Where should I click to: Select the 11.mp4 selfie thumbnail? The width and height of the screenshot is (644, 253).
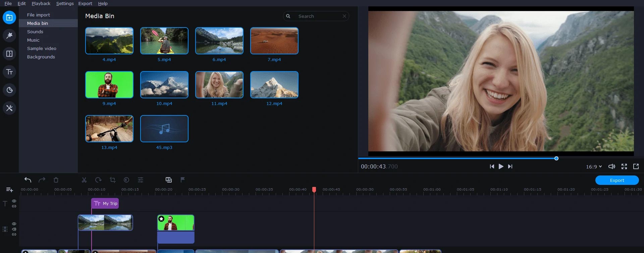tap(219, 85)
